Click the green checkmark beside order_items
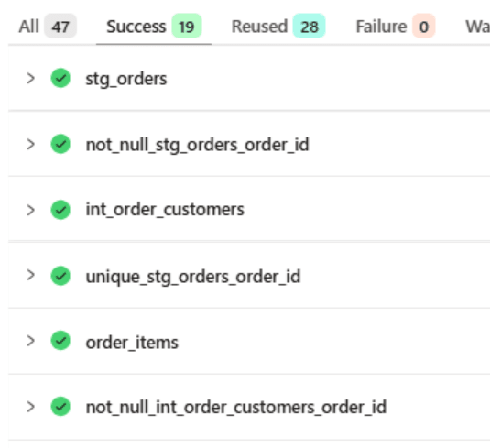The width and height of the screenshot is (490, 448). click(60, 341)
